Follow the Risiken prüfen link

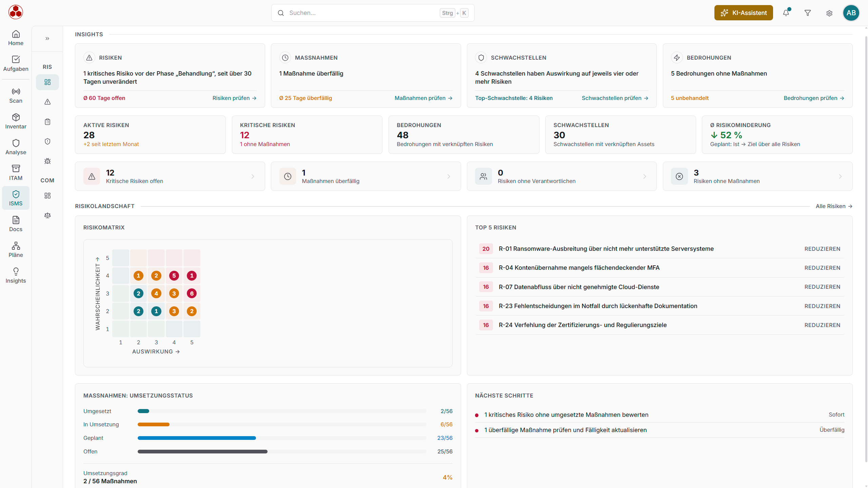tap(234, 98)
